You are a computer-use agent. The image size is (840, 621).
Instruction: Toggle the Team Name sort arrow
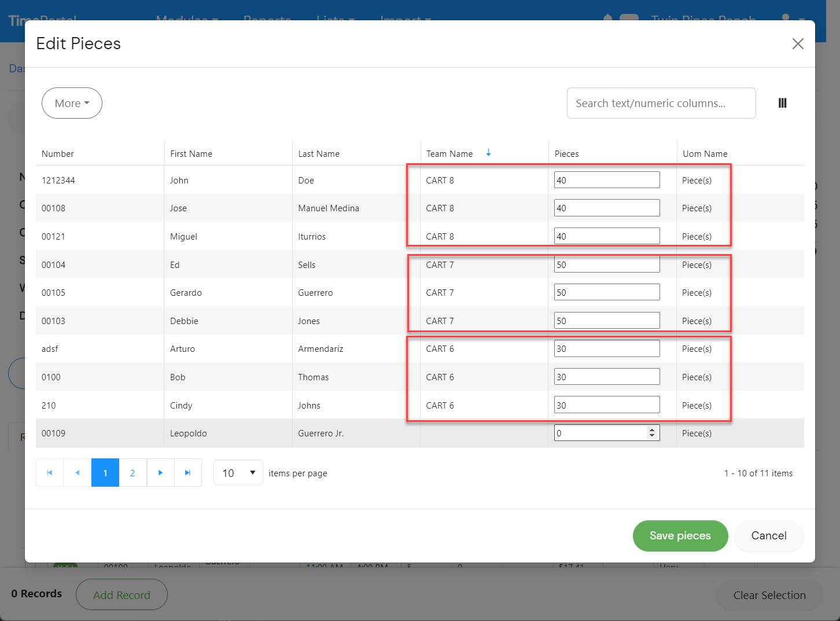(x=489, y=153)
